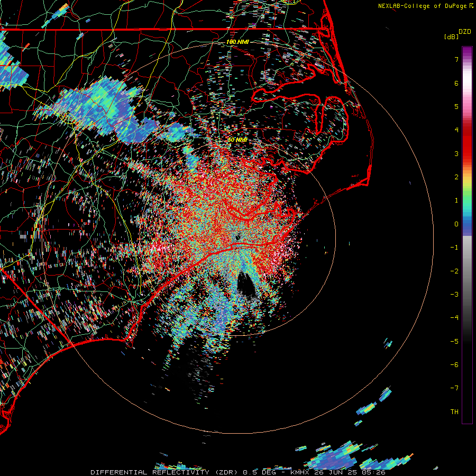This screenshot has height=476, width=476.
Task: Click the [dB] unit label
Action: point(451,36)
